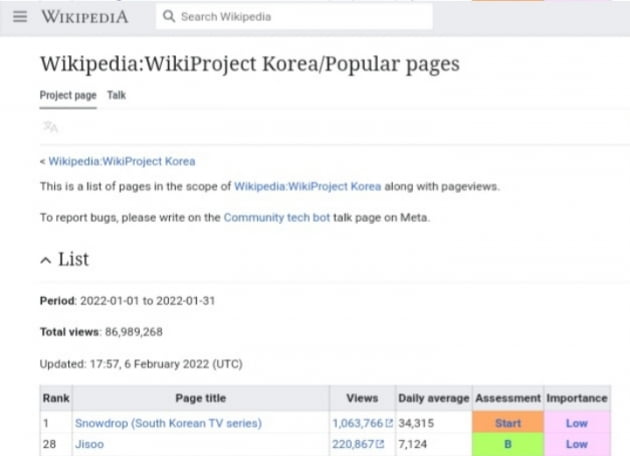
Task: Sort table by Page title header
Action: (201, 398)
